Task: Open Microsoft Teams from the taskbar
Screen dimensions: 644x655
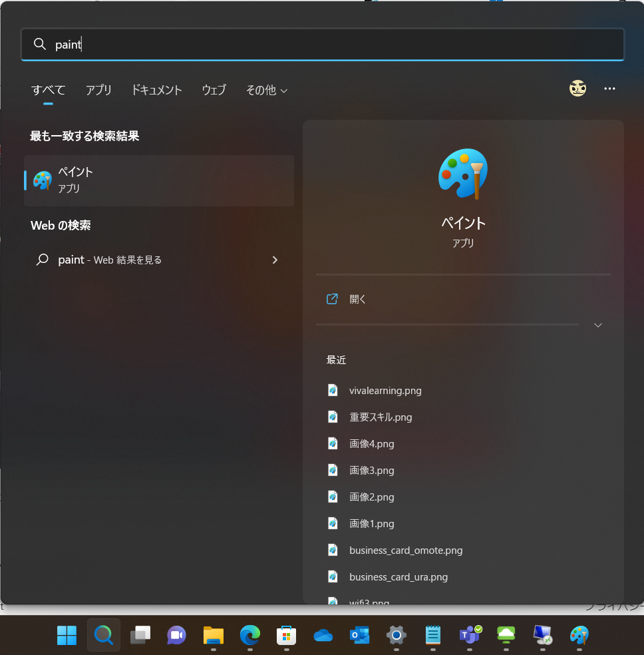Action: 470,635
